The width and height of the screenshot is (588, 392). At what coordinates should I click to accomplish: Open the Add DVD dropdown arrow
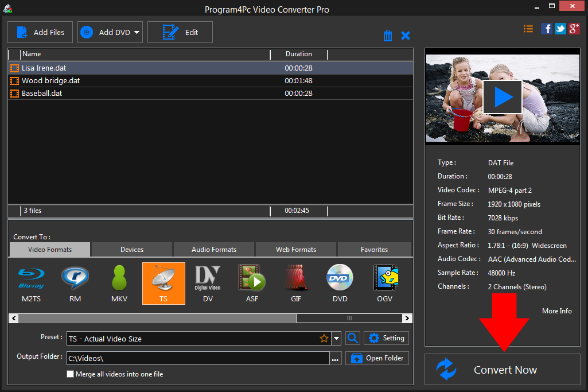[x=137, y=33]
